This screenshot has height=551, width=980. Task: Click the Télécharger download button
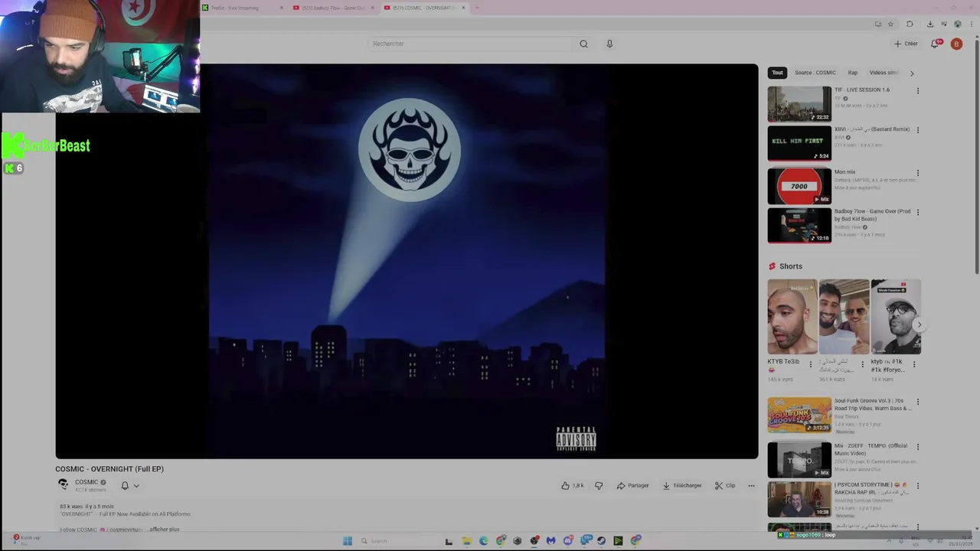[x=682, y=485]
